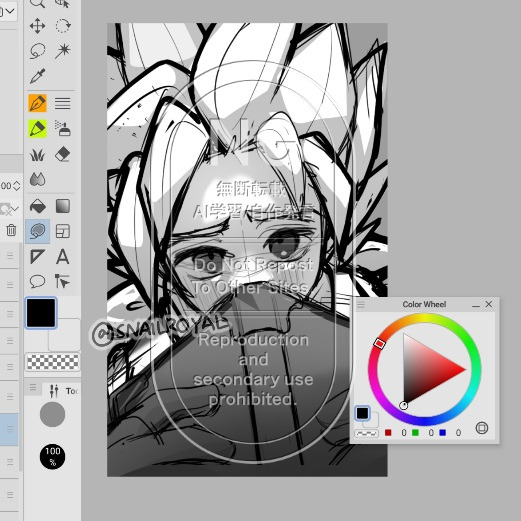Select the Lasso selection tool

tap(37, 51)
